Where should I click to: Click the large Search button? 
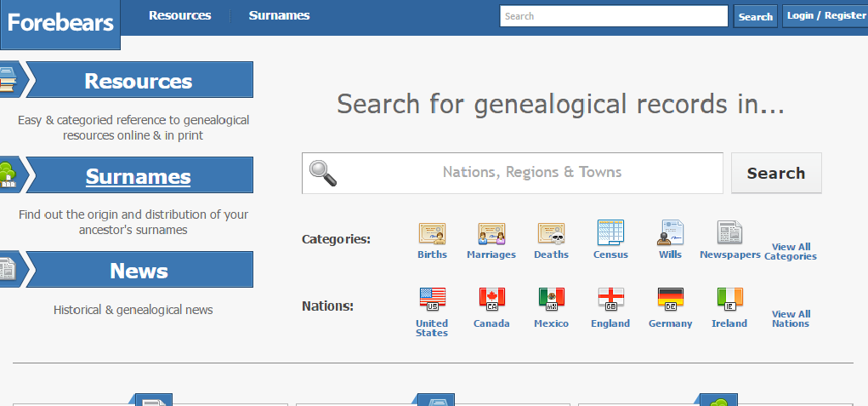[776, 174]
